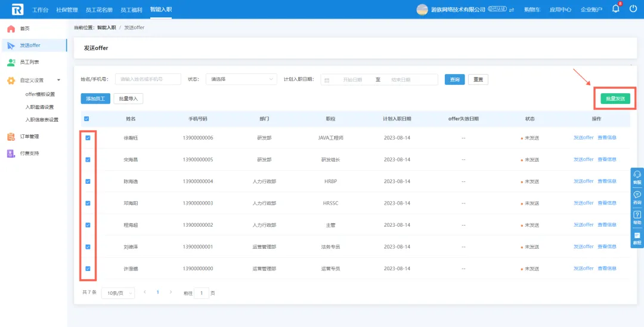The width and height of the screenshot is (644, 327).
Task: Click 查看信息 link for 宋海昌
Action: coord(607,159)
